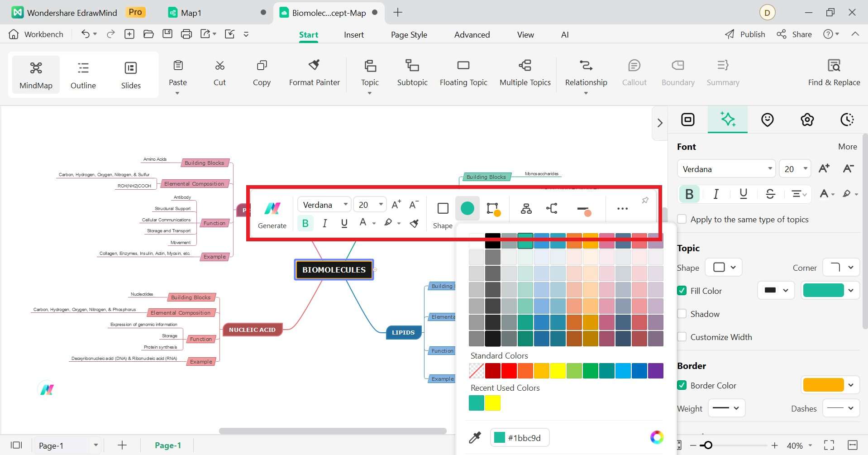Screen dimensions: 868x455
Task: Open the emoji sticker panel tab
Action: coord(768,120)
